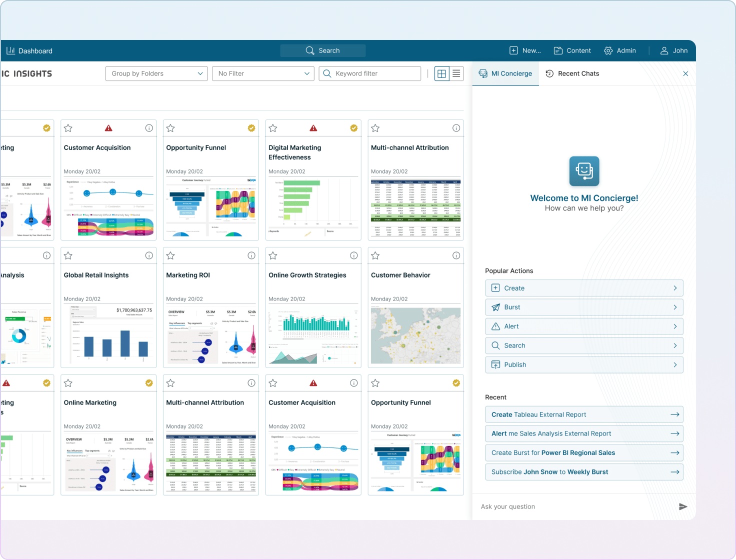Expand the Search popular action chevron
The image size is (736, 560).
[675, 345]
